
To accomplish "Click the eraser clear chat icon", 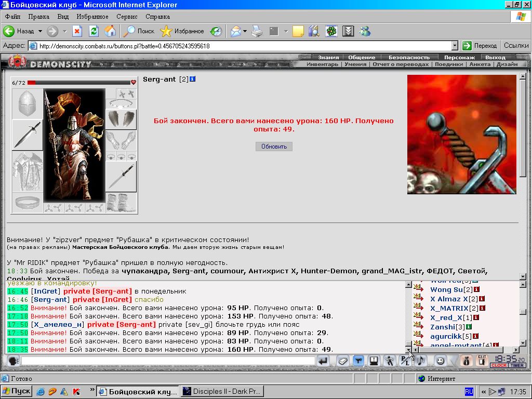I will coord(343,361).
